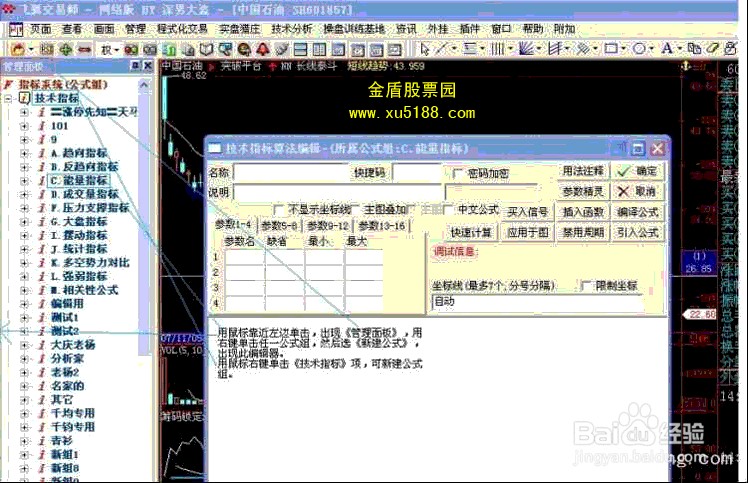Click the management panel scroll-up arrow
Image resolution: width=748 pixels, height=483 pixels.
(144, 85)
